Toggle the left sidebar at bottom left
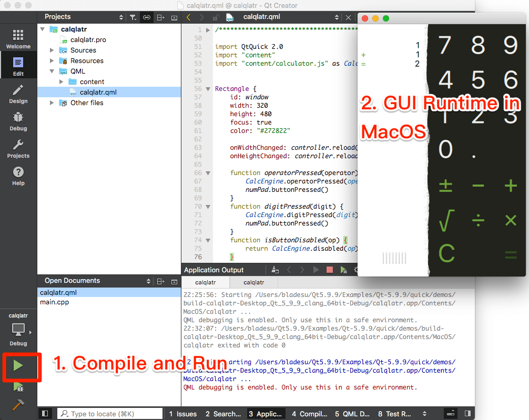Viewport: 529px width, 420px height. [x=45, y=414]
